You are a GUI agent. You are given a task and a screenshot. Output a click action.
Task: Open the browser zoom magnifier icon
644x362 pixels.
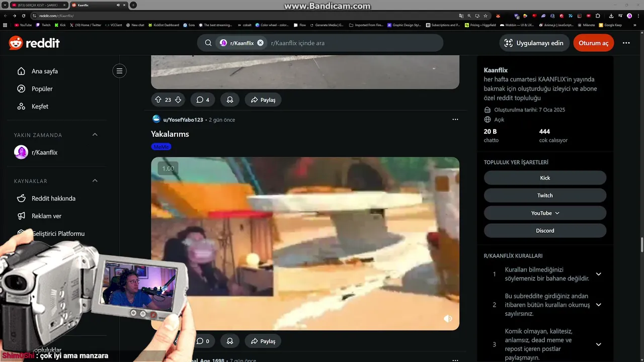coord(469,16)
